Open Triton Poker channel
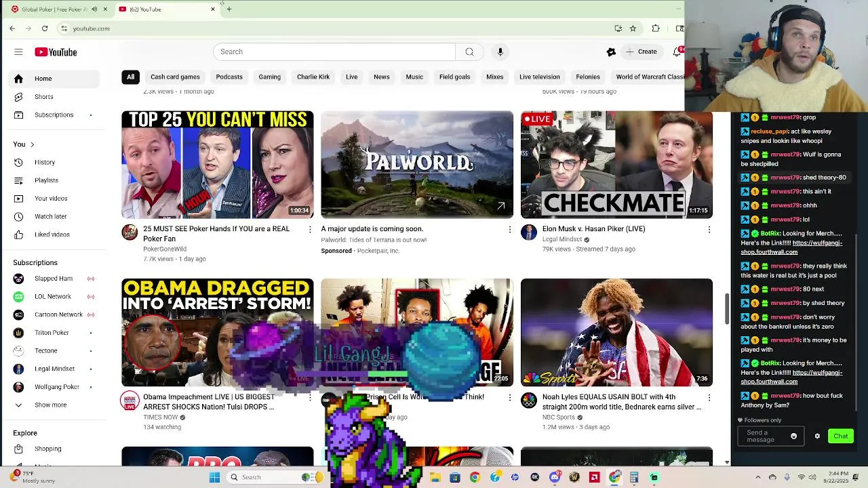This screenshot has height=488, width=868. coord(52,333)
